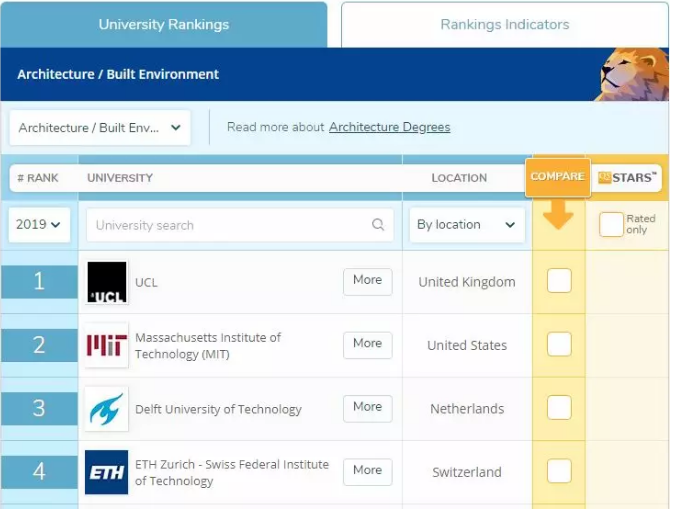Click rank number 1 cell

pos(39,283)
